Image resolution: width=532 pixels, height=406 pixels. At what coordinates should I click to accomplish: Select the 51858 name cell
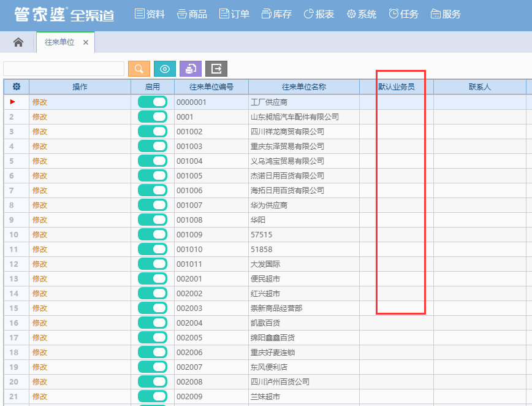click(x=304, y=249)
